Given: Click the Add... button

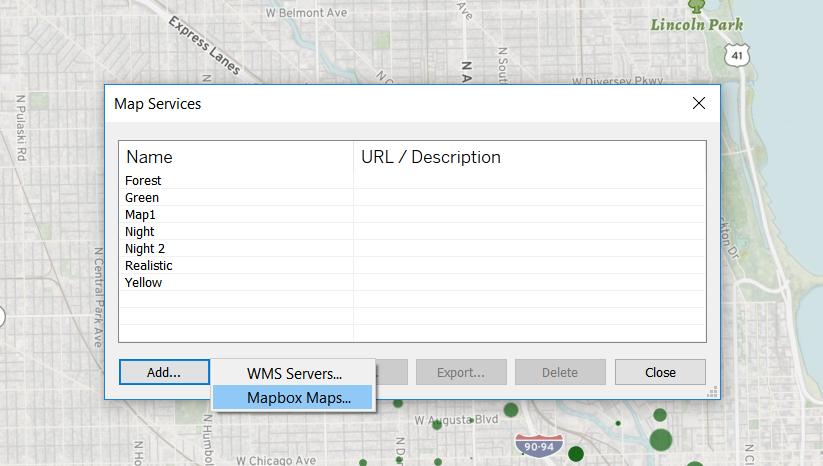Looking at the screenshot, I should pos(164,372).
